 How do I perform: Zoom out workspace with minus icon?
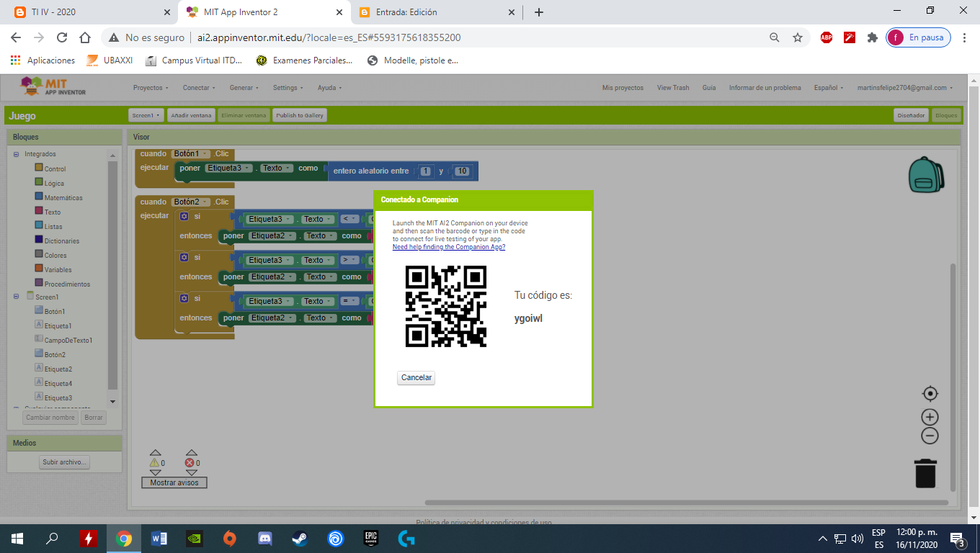pyautogui.click(x=930, y=436)
